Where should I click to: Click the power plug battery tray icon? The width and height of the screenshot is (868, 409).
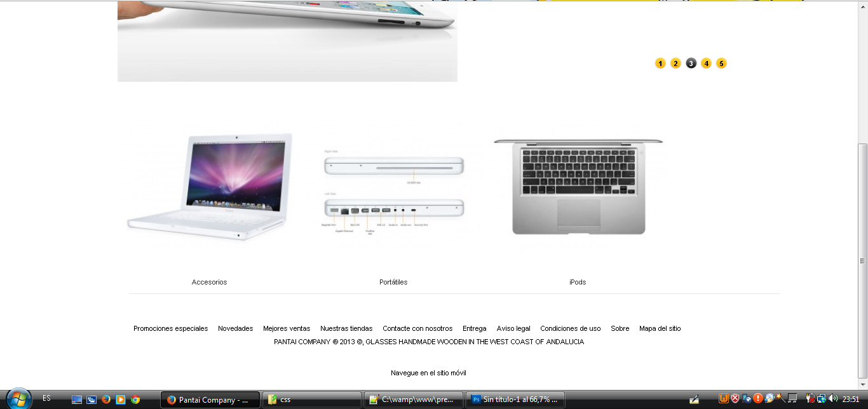(x=810, y=399)
